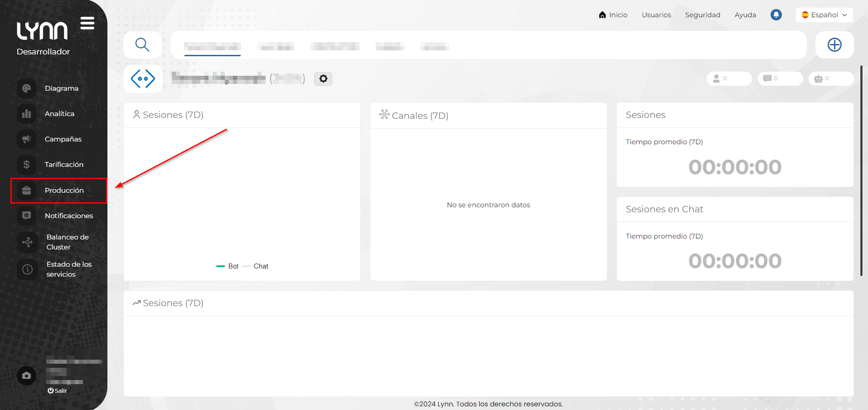Open the Seguridad top navigation link

tap(703, 15)
